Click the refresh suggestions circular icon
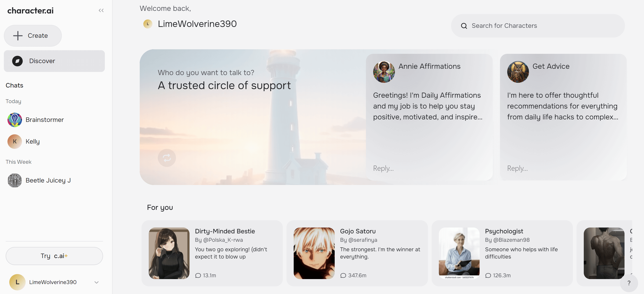Viewport: 644px width, 294px height. coord(167,158)
